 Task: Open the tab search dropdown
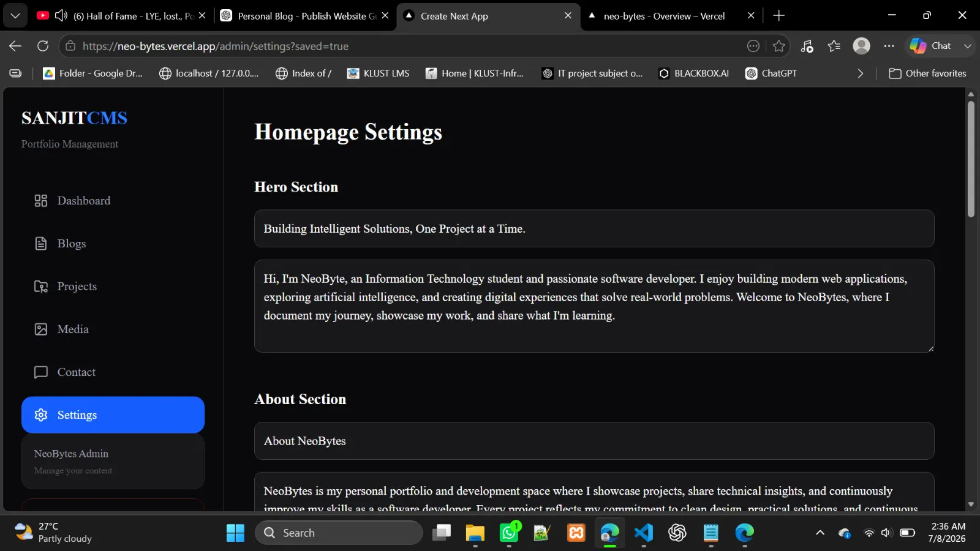[x=15, y=16]
